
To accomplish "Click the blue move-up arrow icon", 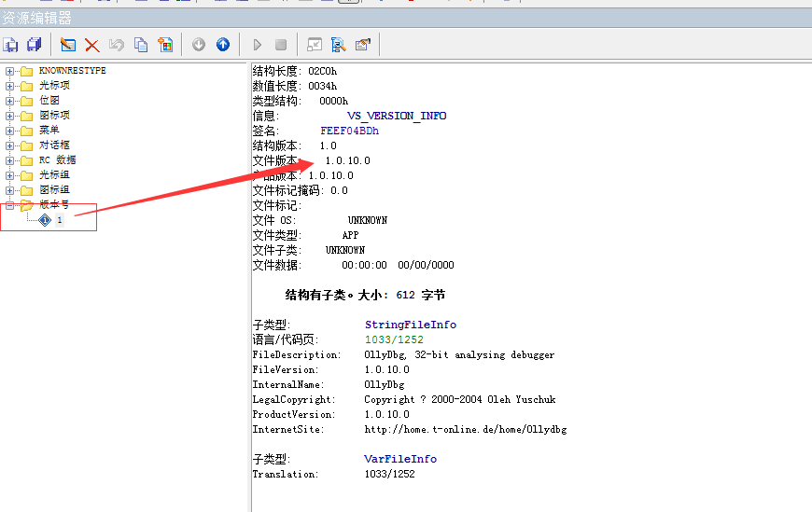I will 223,45.
